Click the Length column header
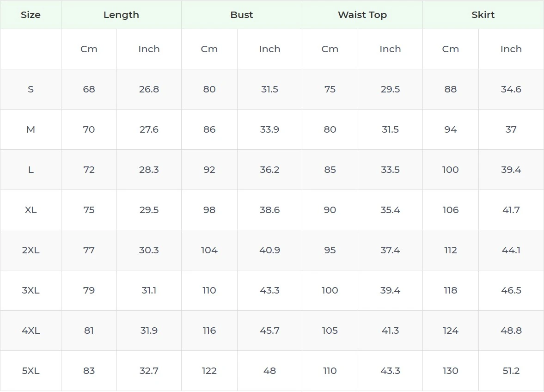 [x=121, y=15]
